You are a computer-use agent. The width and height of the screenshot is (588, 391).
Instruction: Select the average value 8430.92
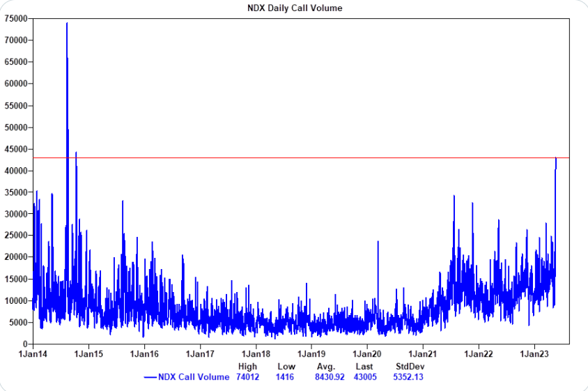[x=330, y=377]
